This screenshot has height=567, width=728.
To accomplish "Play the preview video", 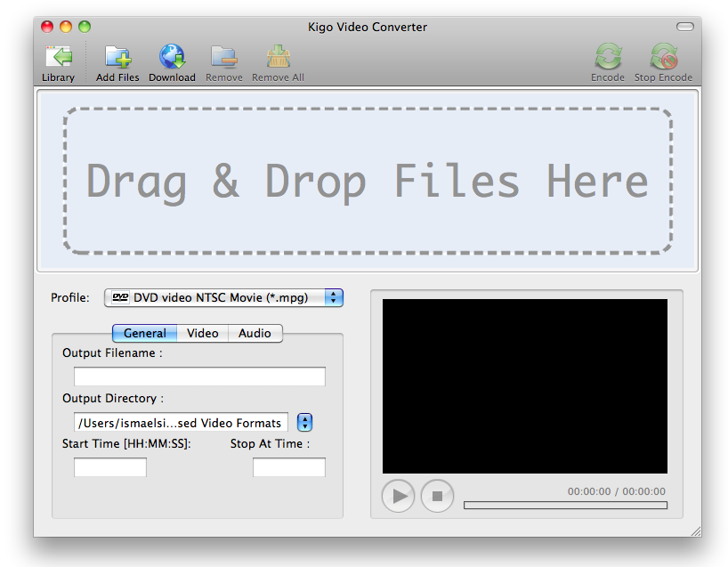I will [x=398, y=496].
